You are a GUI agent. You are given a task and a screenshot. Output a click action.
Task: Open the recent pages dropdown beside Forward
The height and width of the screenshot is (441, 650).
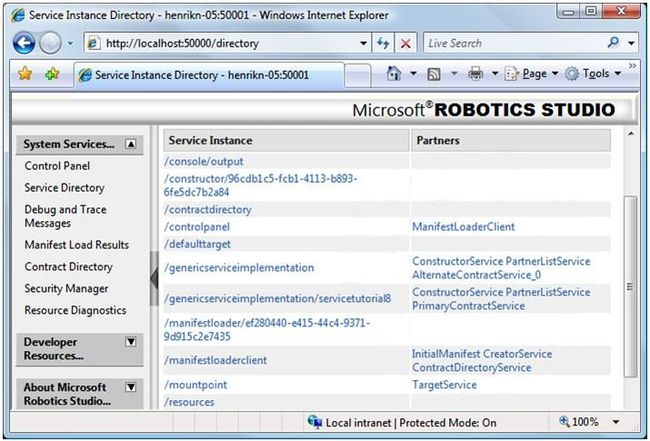point(70,43)
